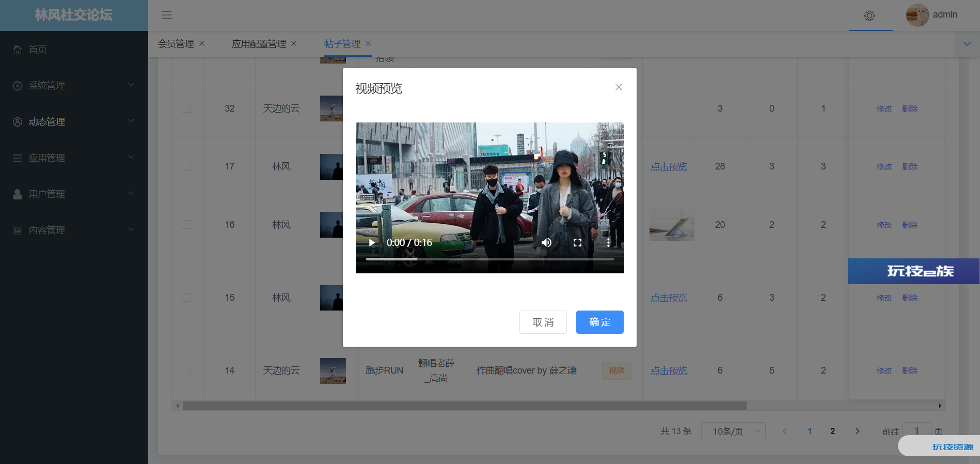Check the checkbox for row 32
This screenshot has width=980, height=464.
click(186, 109)
